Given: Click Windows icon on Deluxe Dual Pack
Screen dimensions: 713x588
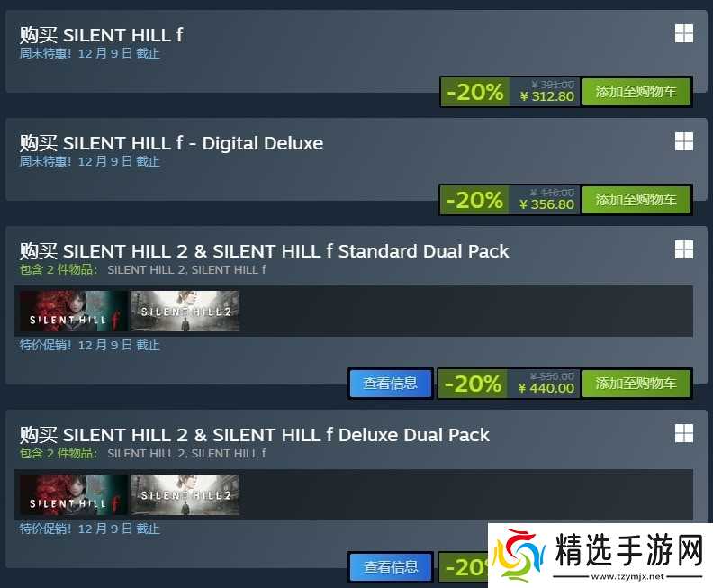Looking at the screenshot, I should [x=684, y=433].
